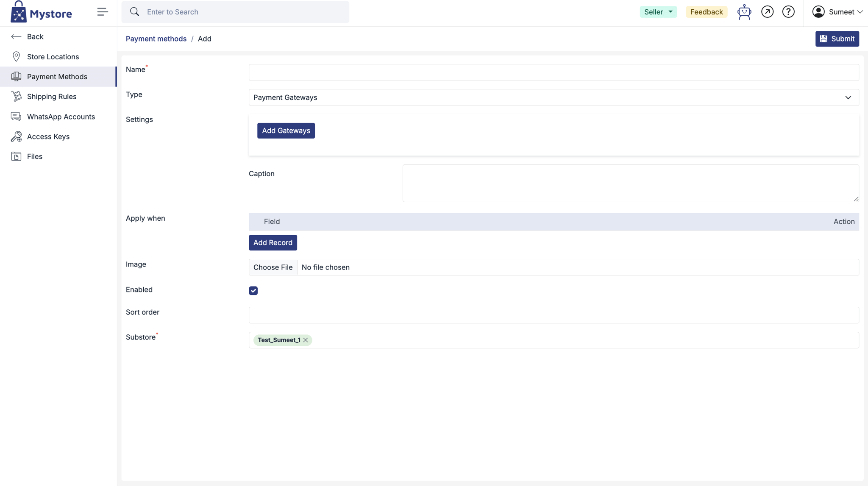
Task: Open WhatsApp Accounts in the sidebar
Action: [x=61, y=117]
